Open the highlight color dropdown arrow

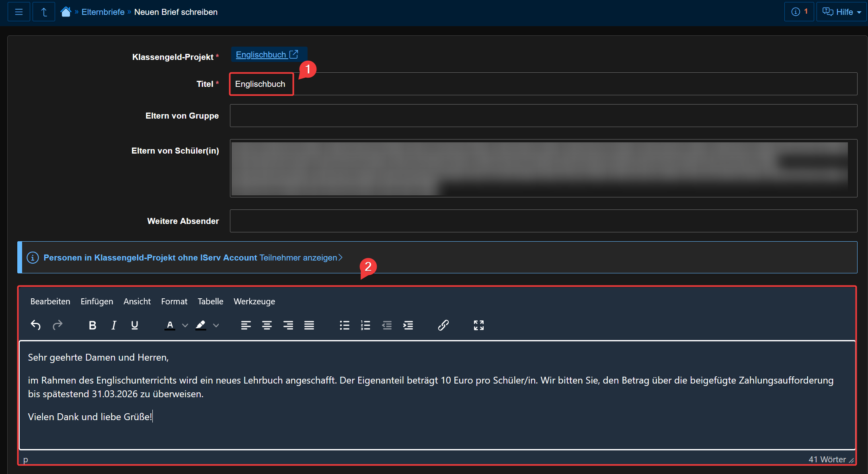(216, 325)
